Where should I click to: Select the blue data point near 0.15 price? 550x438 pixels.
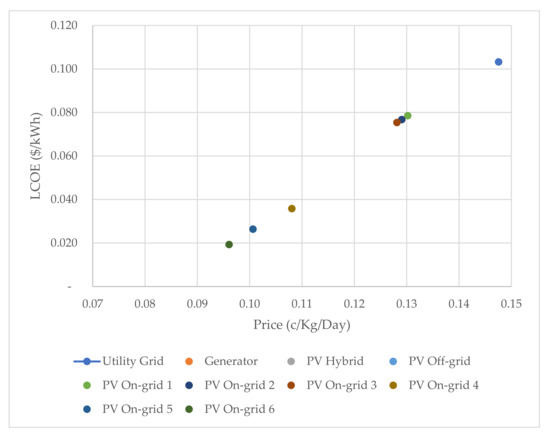tap(498, 62)
